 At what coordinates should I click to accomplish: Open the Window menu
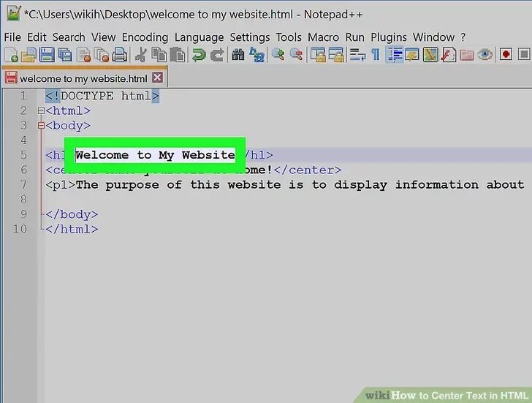(x=433, y=37)
